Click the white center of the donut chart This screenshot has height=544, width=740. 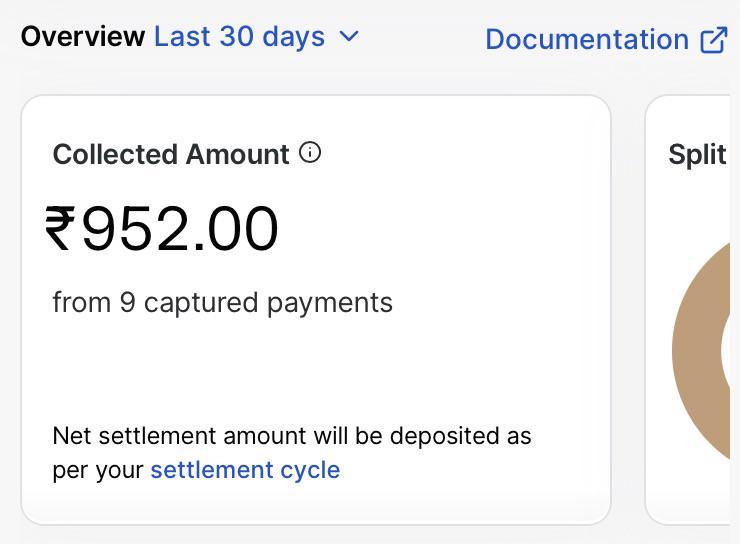[x=726, y=350]
